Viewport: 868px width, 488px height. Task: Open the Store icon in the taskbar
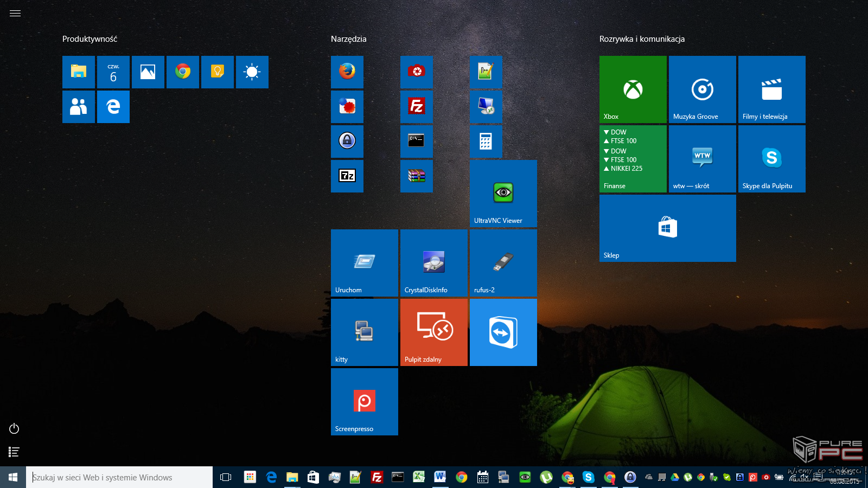click(x=314, y=477)
